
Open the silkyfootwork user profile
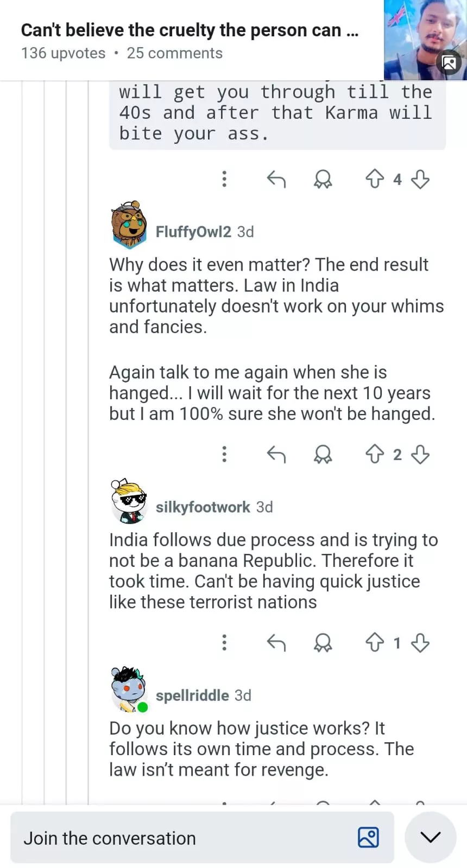point(203,507)
